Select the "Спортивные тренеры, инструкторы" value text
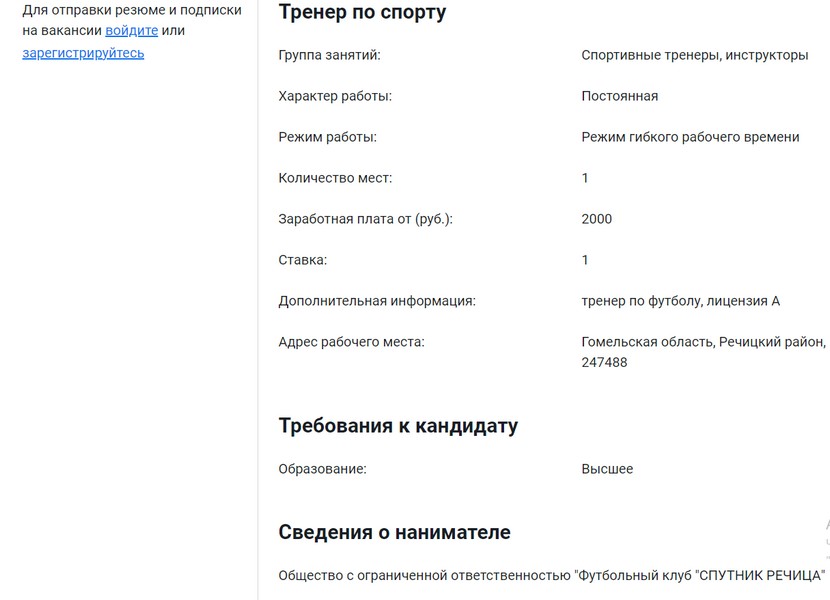The height and width of the screenshot is (600, 830). pyautogui.click(x=694, y=56)
